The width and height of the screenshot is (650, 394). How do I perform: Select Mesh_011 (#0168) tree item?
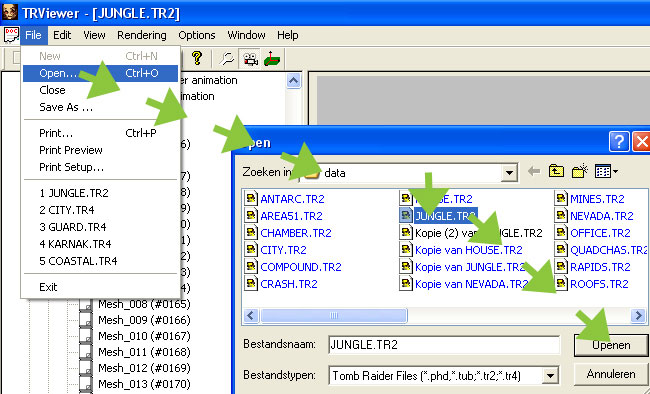click(144, 352)
